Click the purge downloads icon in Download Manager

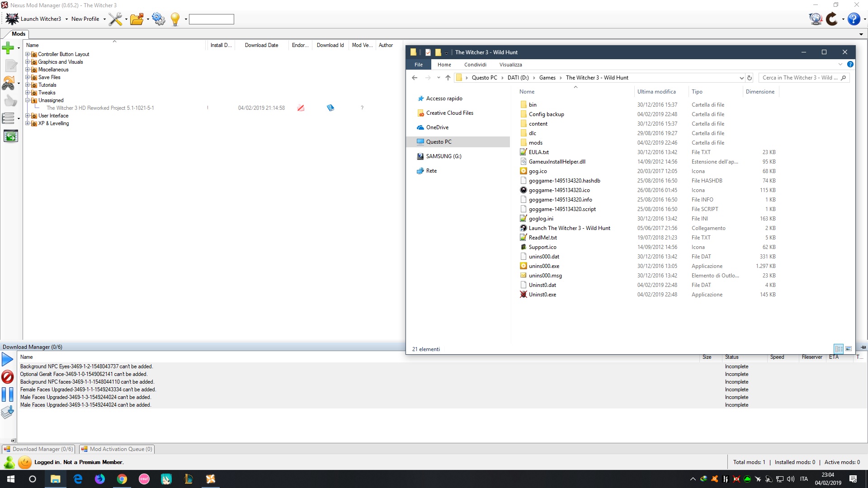click(x=8, y=412)
